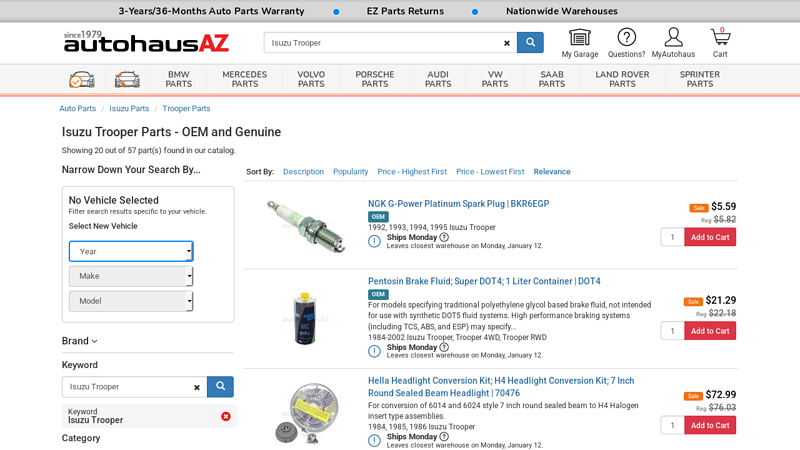Click the $5.59 Sale badge
The height and width of the screenshot is (450, 800).
coord(698,208)
